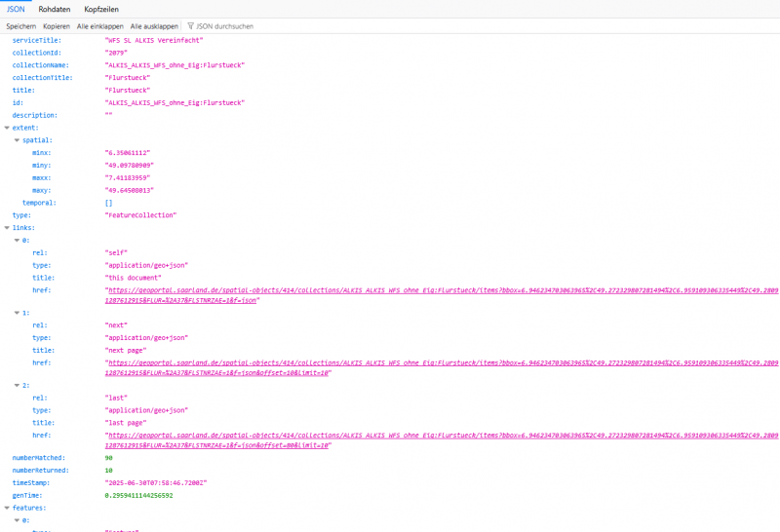Select the rel value "self"

[x=116, y=252]
